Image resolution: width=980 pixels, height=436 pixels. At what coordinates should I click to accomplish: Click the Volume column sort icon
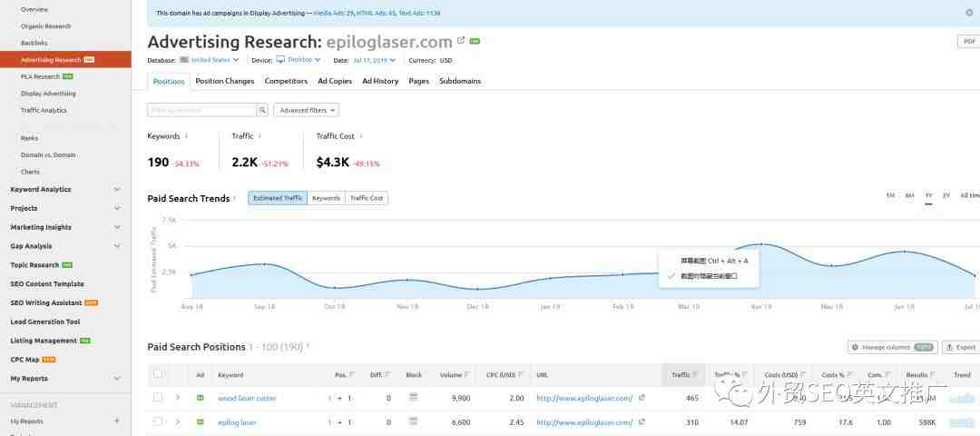pyautogui.click(x=468, y=374)
